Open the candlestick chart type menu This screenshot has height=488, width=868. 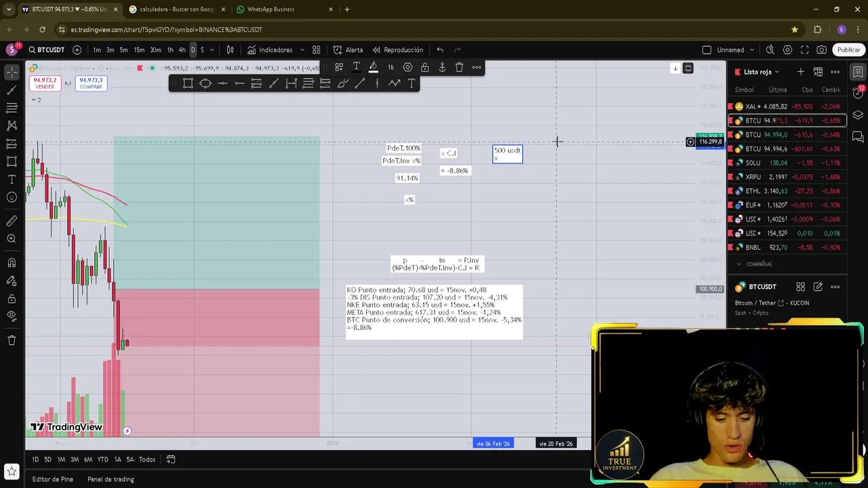point(231,49)
